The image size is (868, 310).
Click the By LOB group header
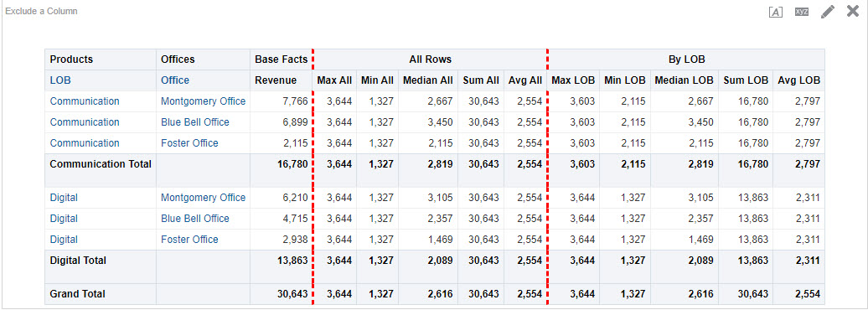click(686, 59)
